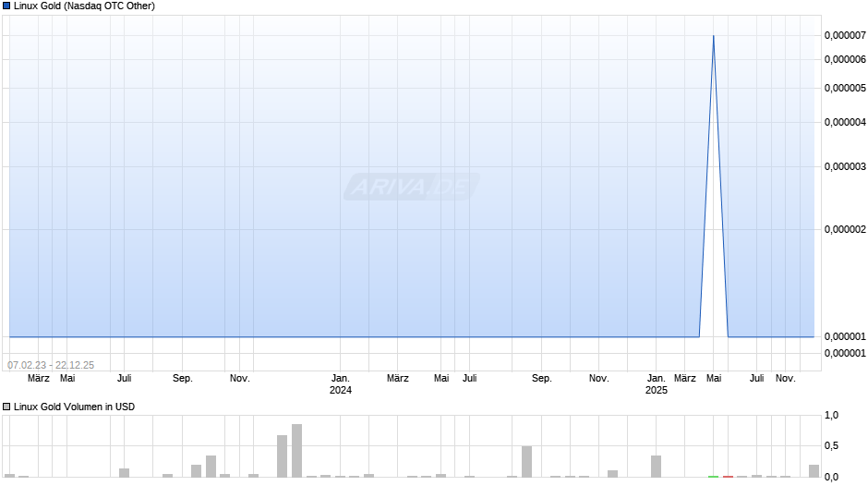Image resolution: width=868 pixels, height=486 pixels.
Task: Click the green volume bar
Action: click(x=713, y=476)
